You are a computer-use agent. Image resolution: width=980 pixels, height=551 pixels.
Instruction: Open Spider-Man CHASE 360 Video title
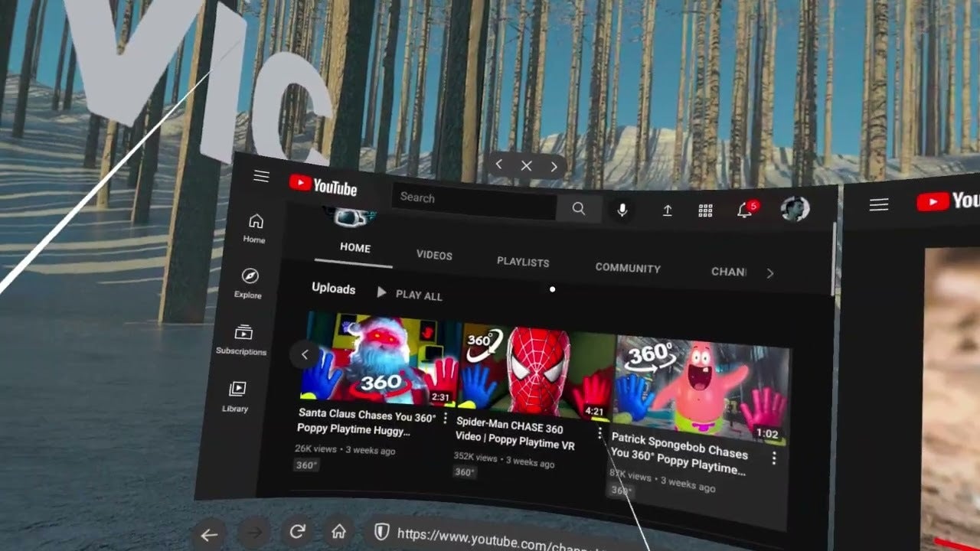tap(515, 435)
